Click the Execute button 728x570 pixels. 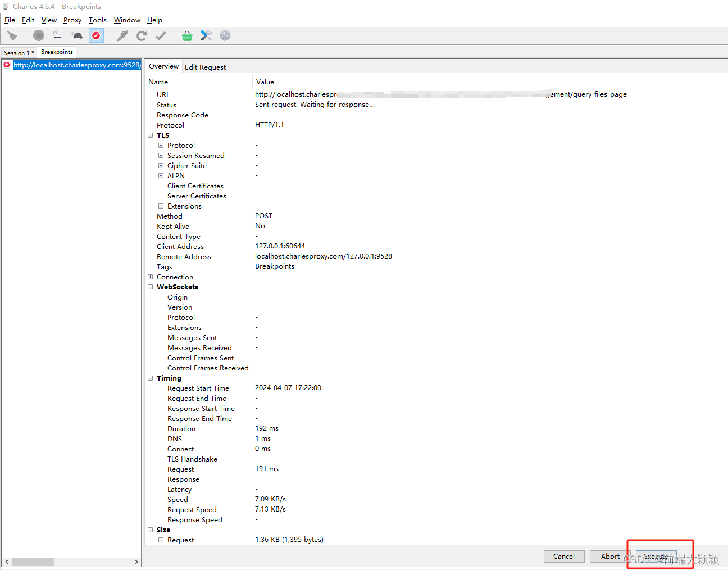[x=656, y=556]
